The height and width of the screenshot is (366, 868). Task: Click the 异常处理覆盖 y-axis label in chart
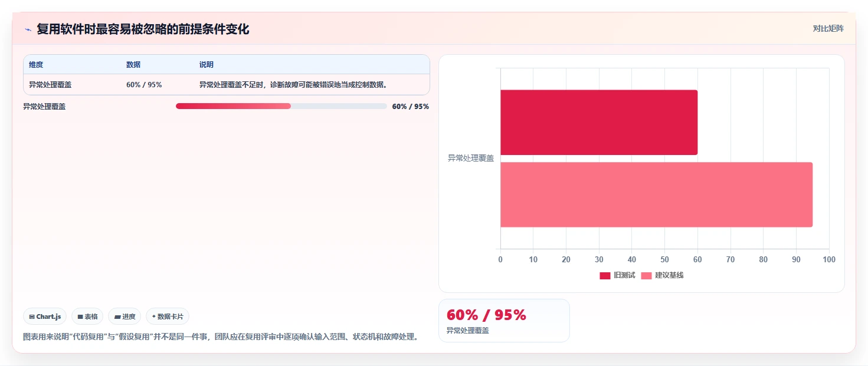470,159
